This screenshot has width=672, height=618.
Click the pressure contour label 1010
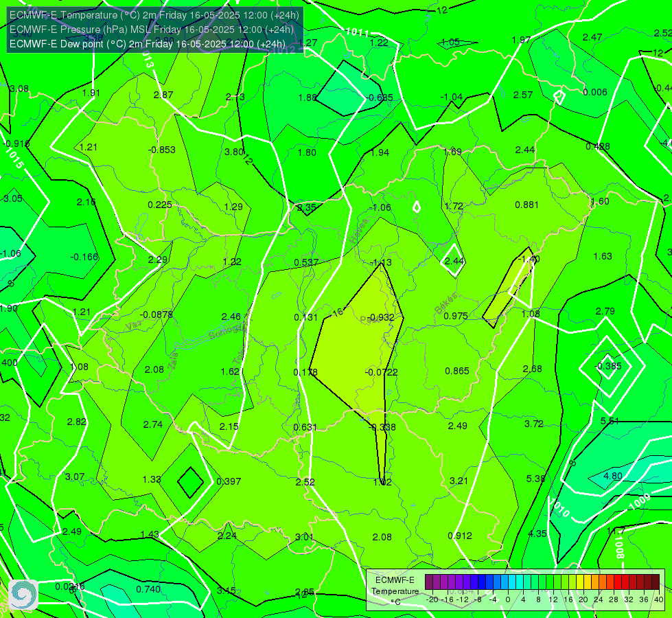tap(561, 507)
